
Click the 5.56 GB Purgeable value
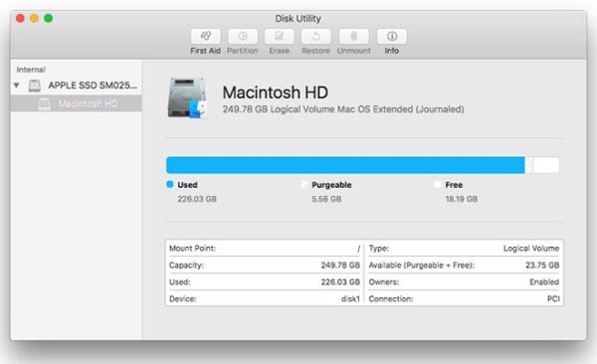point(326,199)
